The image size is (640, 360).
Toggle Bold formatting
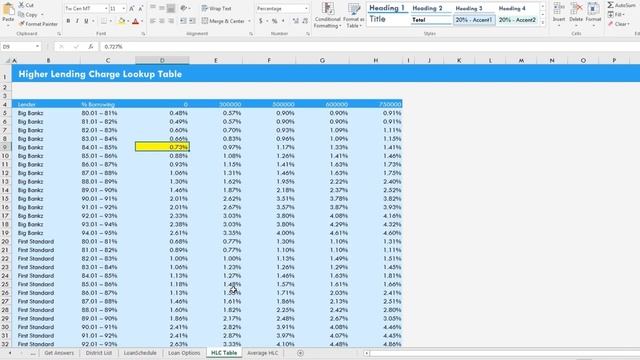[x=68, y=21]
